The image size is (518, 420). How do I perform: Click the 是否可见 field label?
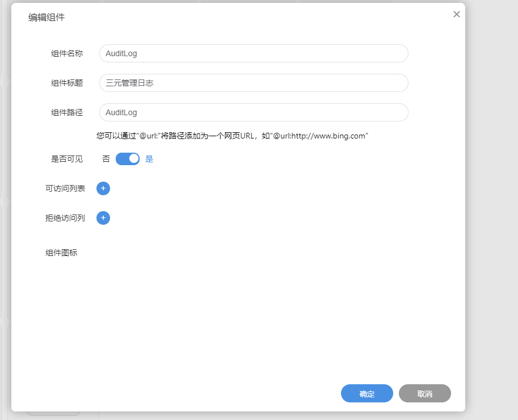pyautogui.click(x=68, y=159)
